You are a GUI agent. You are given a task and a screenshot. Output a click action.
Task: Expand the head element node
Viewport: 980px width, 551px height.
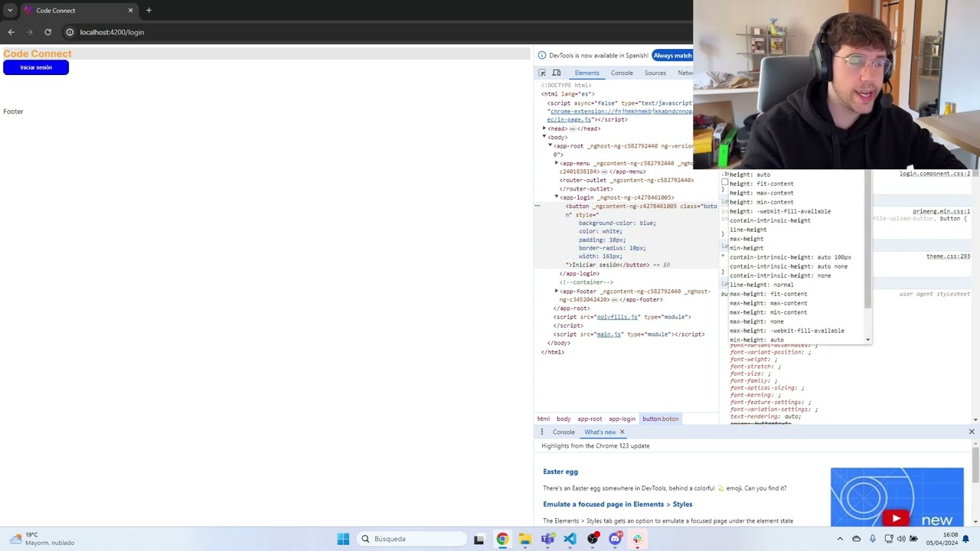point(544,129)
